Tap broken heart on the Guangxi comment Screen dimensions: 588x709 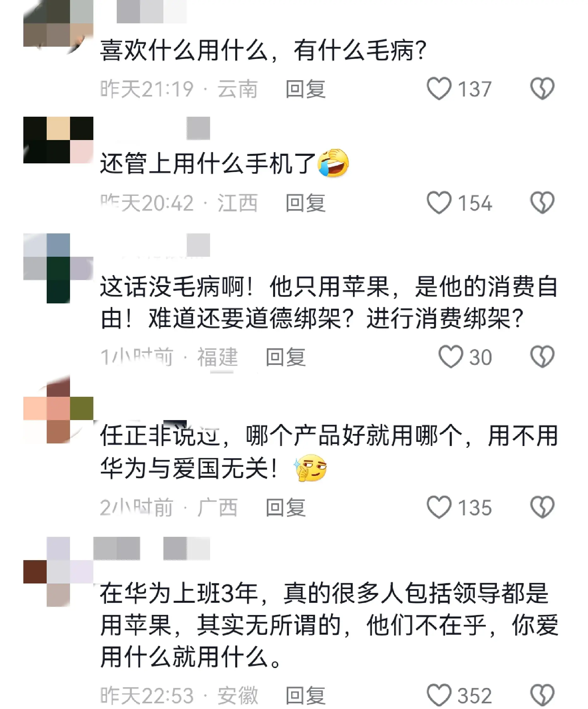point(542,507)
